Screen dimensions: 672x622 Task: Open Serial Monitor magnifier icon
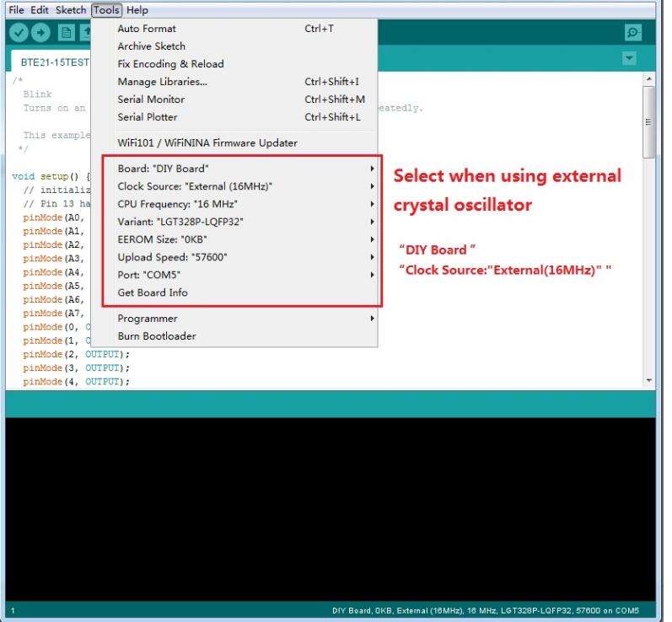(633, 33)
